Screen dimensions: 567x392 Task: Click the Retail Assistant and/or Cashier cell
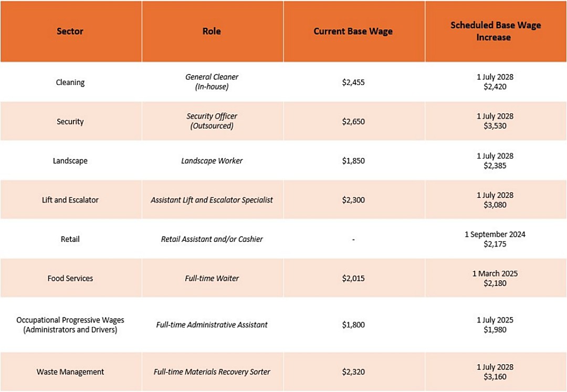(x=212, y=239)
